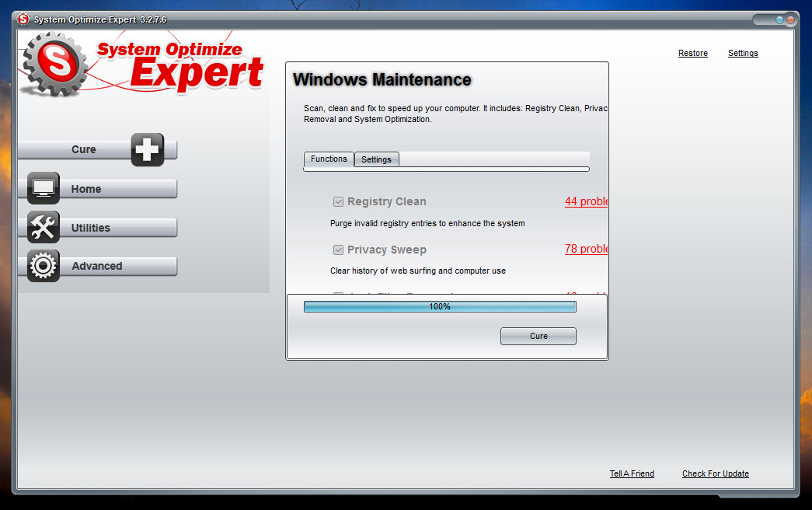The image size is (812, 510).
Task: Open the Settings tab in Windows Maintenance
Action: coord(376,159)
